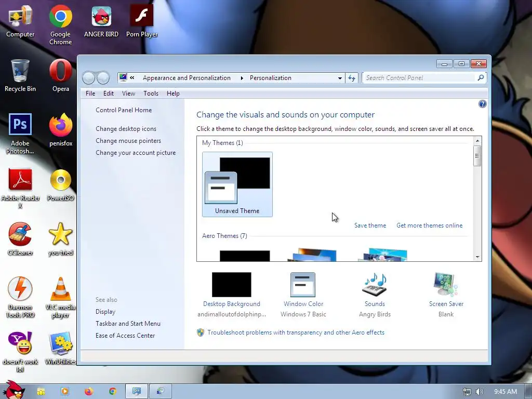Screen dimensions: 532x399
Task: Click the clock showing 9:45 AM
Action: pos(505,392)
